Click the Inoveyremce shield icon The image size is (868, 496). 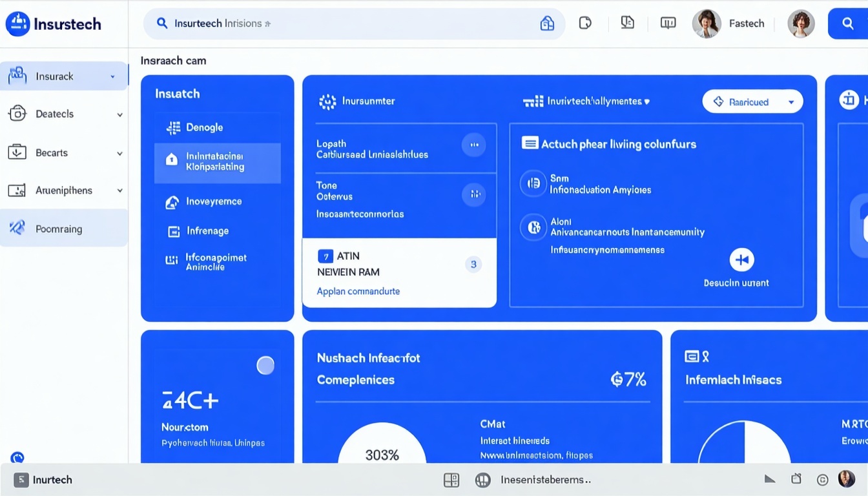[172, 201]
